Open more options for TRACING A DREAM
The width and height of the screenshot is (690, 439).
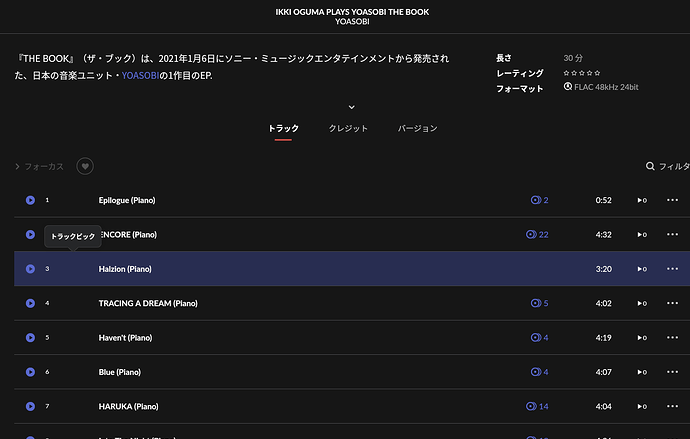point(672,303)
